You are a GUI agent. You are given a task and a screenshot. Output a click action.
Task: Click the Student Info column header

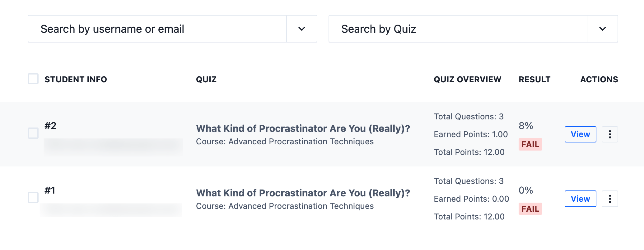point(76,79)
